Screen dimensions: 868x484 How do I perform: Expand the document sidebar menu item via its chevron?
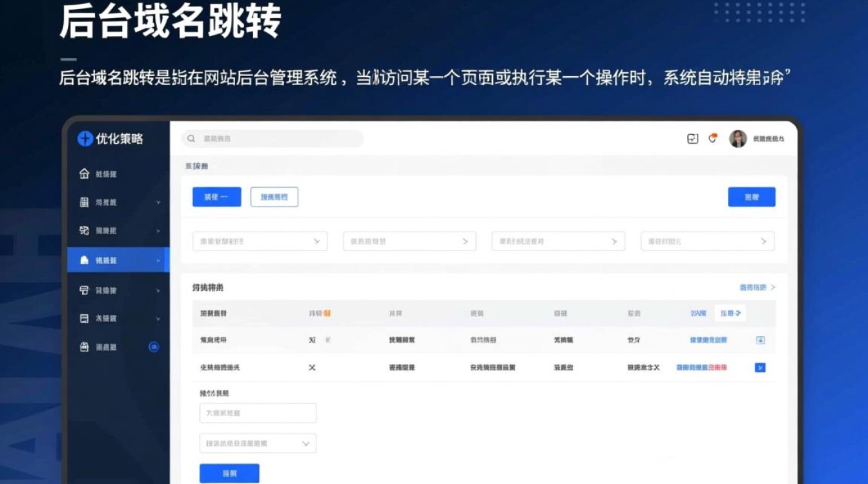(x=158, y=202)
